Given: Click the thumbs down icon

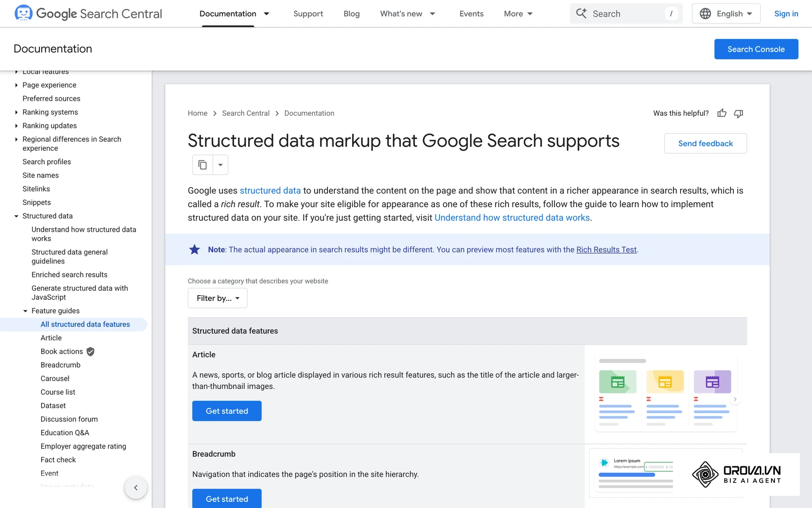Looking at the screenshot, I should [x=738, y=113].
